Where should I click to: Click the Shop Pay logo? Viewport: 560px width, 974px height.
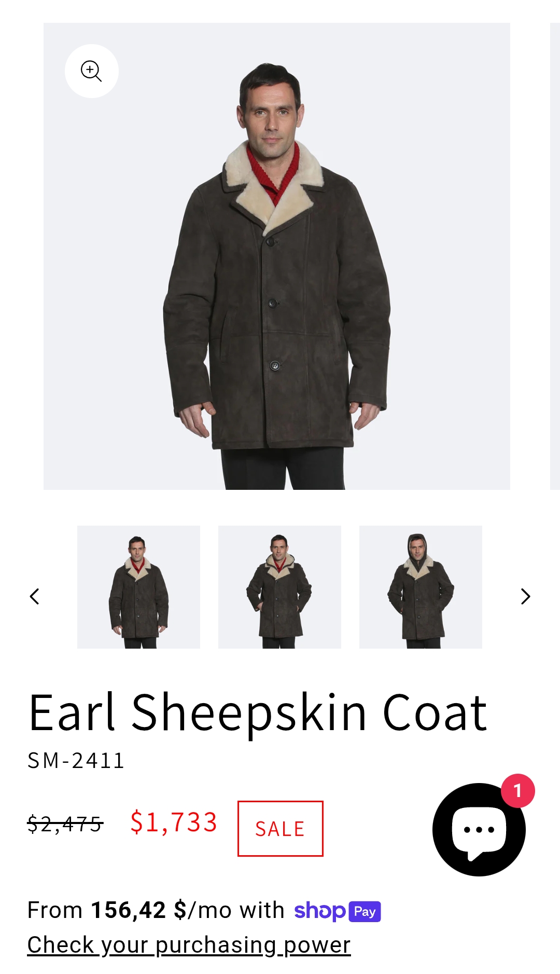click(338, 911)
